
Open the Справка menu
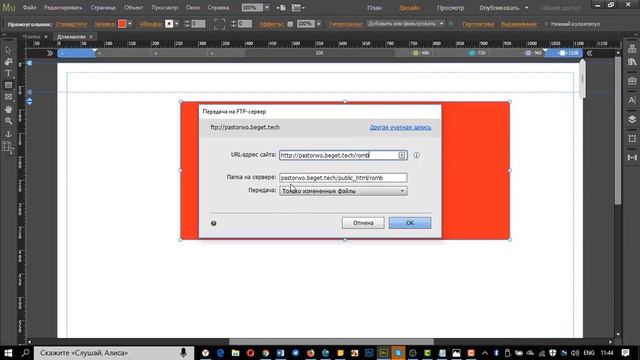tap(218, 8)
